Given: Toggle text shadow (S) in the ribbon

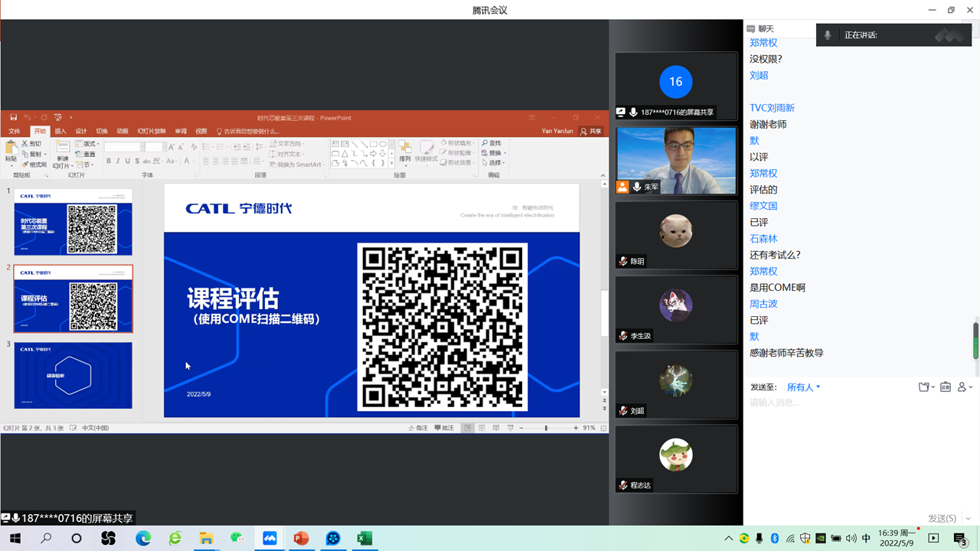Looking at the screenshot, I should pos(137,161).
